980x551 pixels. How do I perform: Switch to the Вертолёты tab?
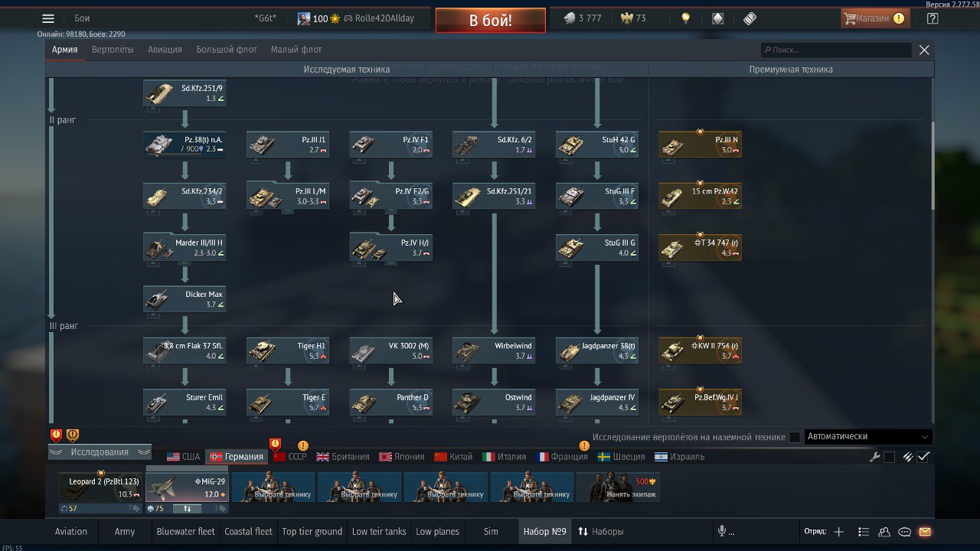(113, 50)
